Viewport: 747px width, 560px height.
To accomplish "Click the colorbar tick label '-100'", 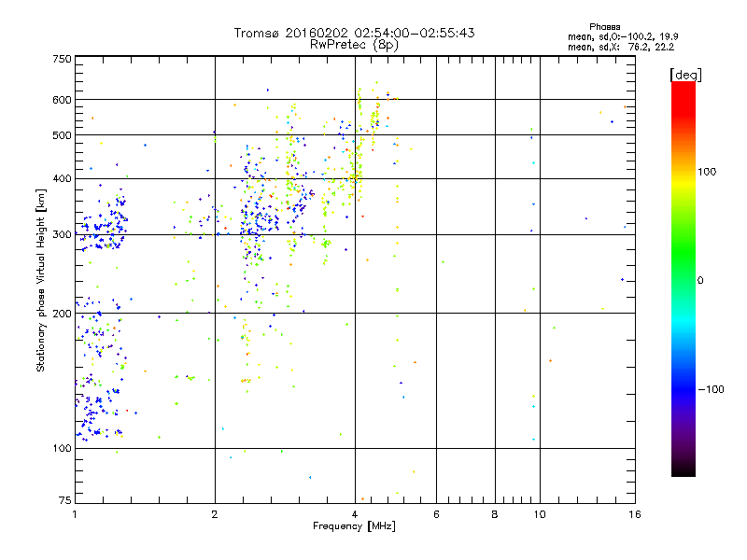I will tap(711, 389).
